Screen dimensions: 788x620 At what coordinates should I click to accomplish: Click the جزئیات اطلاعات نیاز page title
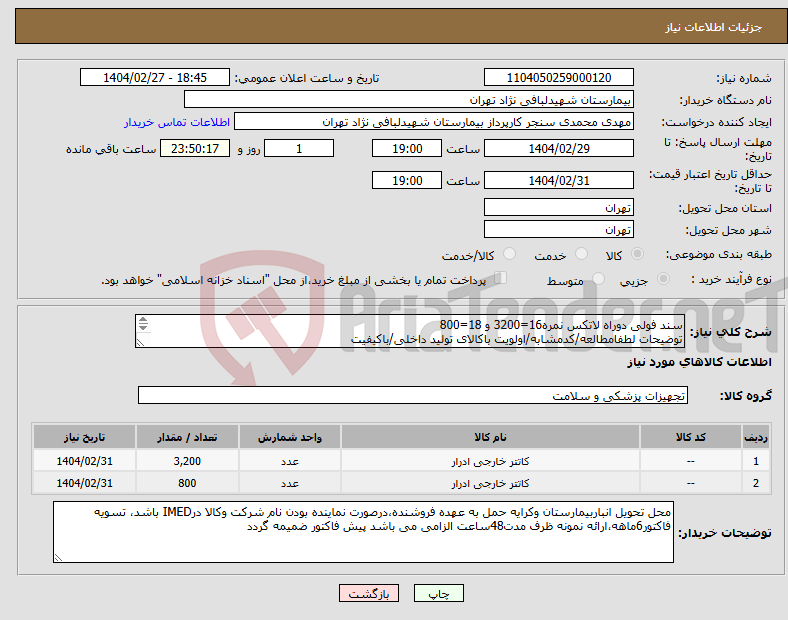(714, 27)
